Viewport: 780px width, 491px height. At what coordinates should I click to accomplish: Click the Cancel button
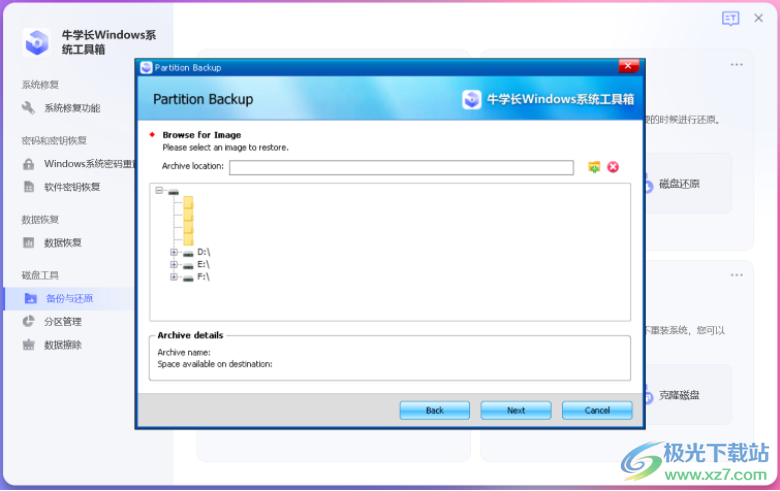click(597, 410)
